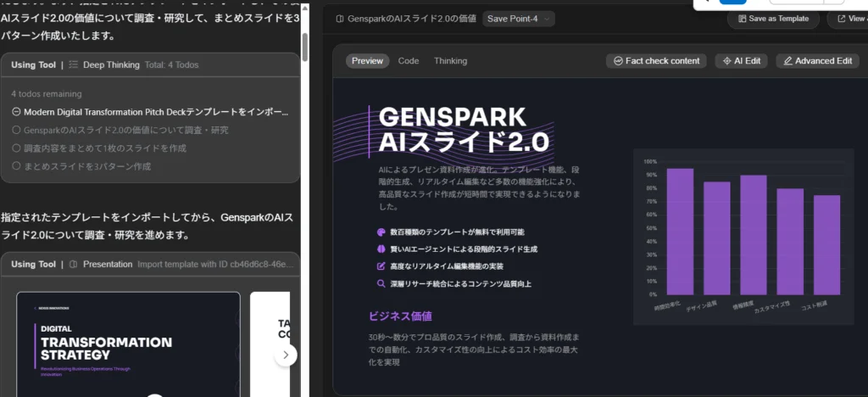868x397 pixels.
Task: Click the Import template with ID text
Action: pos(215,264)
